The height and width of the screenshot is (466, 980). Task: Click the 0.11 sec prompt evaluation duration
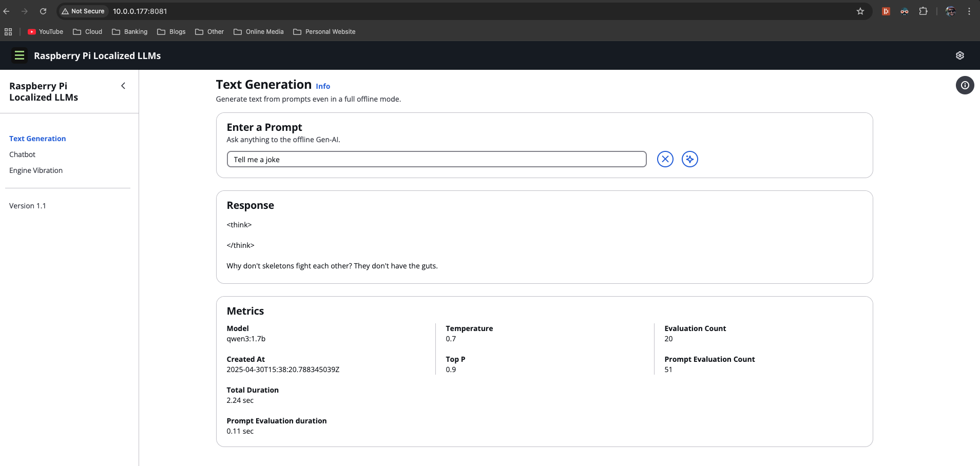240,431
